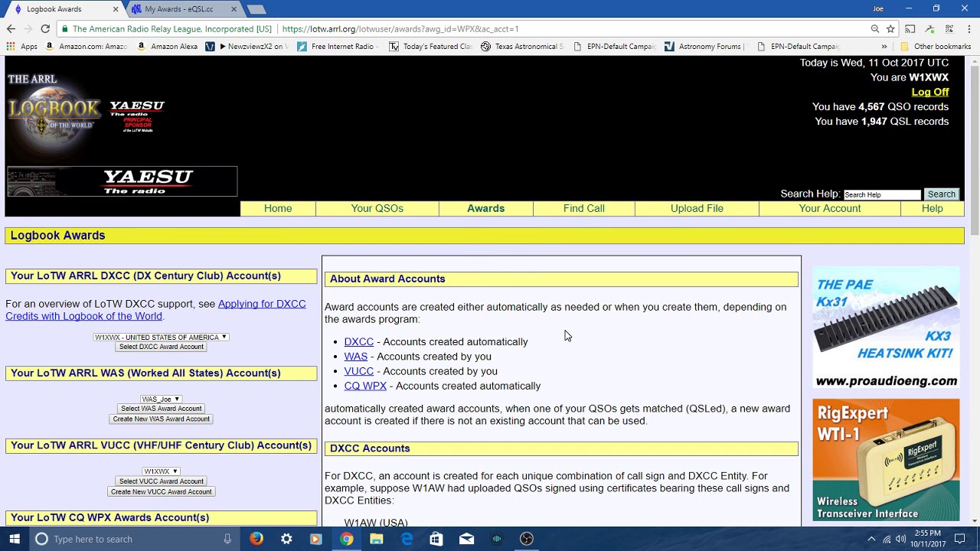Open the Astronomy Forums bookmark
Viewport: 980px width, 551px height.
click(x=703, y=47)
